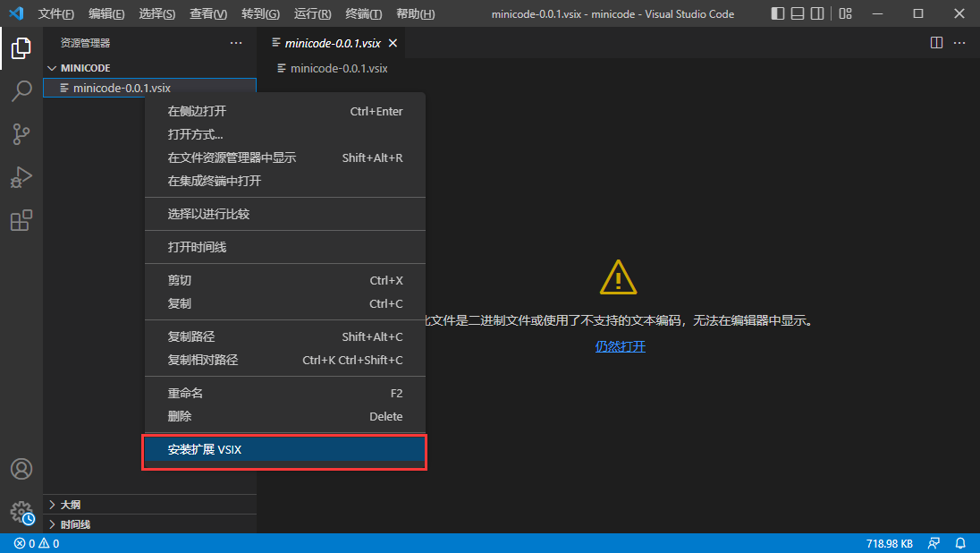Choose 复制路径 menu entry
980x553 pixels.
(285, 336)
